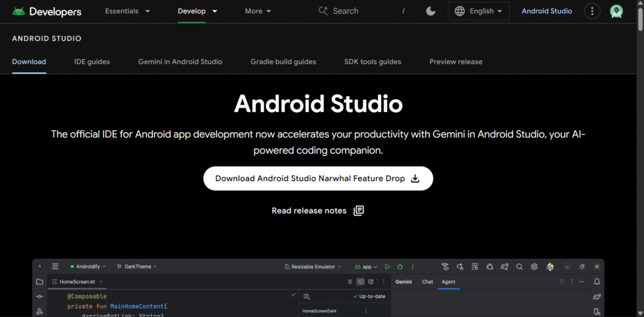Open more run actions next to Debug

[413, 267]
